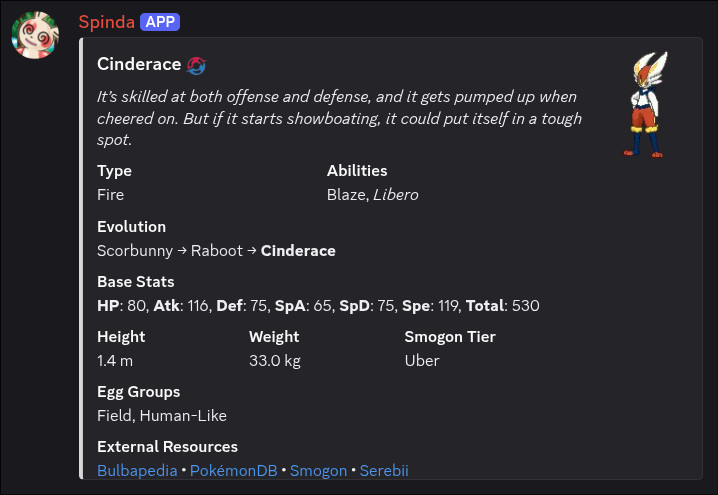The width and height of the screenshot is (718, 495).
Task: Open the PokémonDB link
Action: pyautogui.click(x=234, y=470)
